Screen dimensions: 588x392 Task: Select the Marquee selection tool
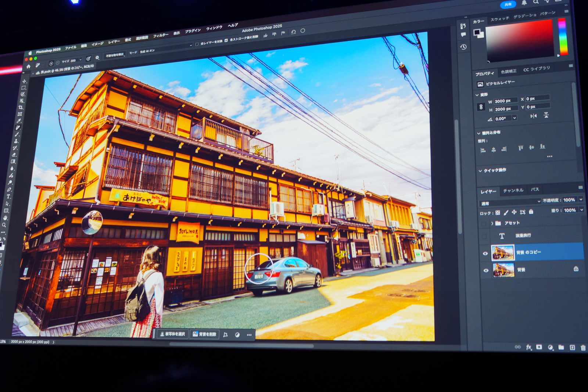pyautogui.click(x=23, y=89)
